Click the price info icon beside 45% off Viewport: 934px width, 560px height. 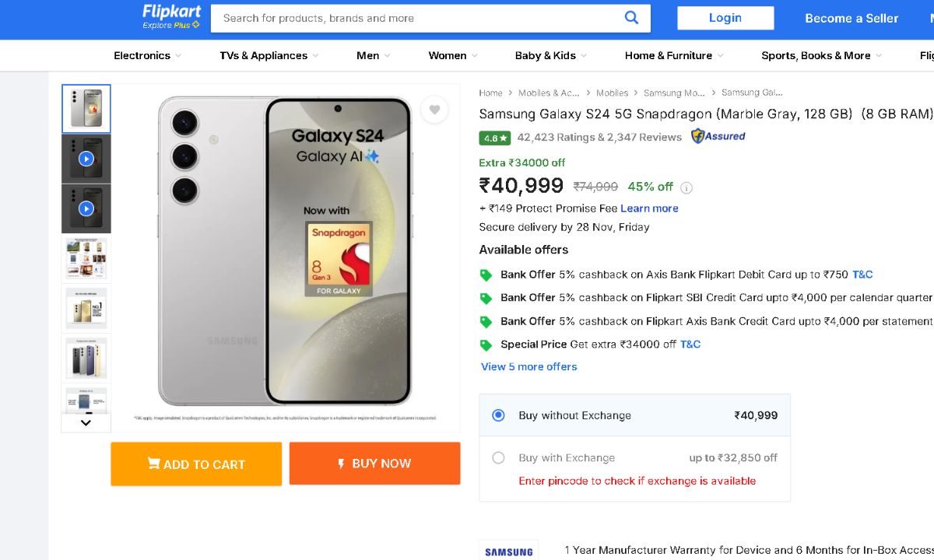[686, 187]
